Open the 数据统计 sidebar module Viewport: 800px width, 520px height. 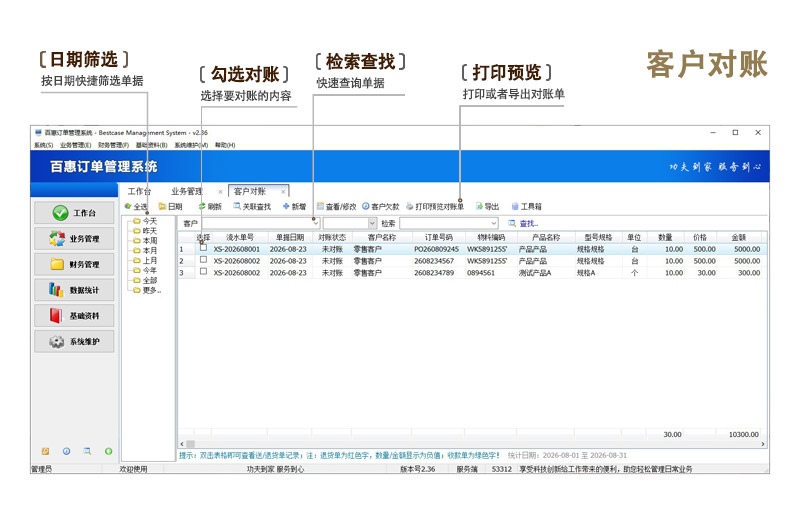pyautogui.click(x=74, y=290)
